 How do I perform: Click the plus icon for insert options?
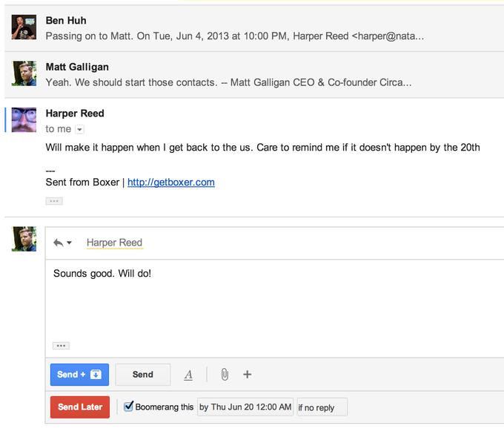[x=248, y=375]
